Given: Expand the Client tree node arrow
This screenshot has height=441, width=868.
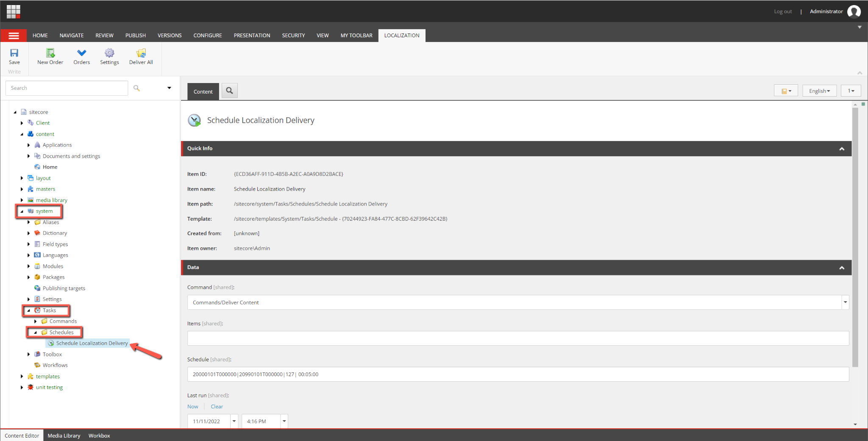Looking at the screenshot, I should pyautogui.click(x=22, y=123).
